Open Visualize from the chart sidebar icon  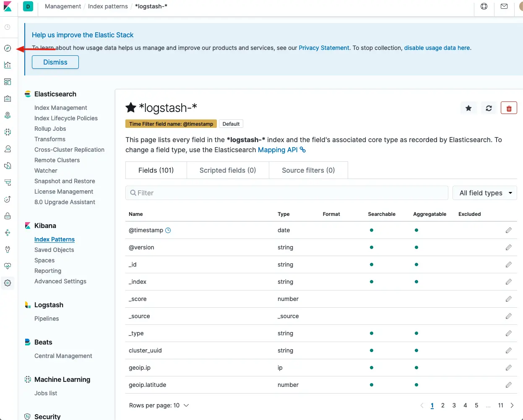click(8, 65)
